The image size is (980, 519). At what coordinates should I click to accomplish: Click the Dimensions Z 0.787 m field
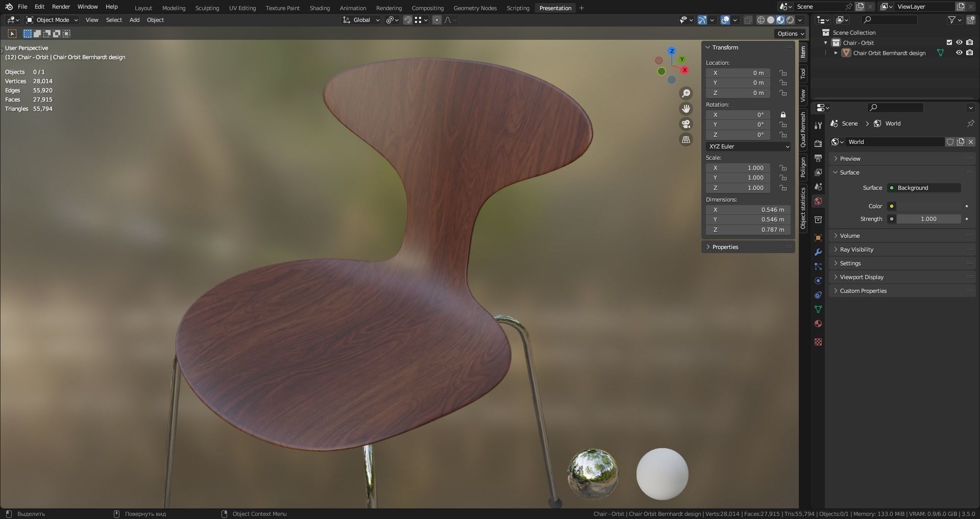(x=748, y=230)
